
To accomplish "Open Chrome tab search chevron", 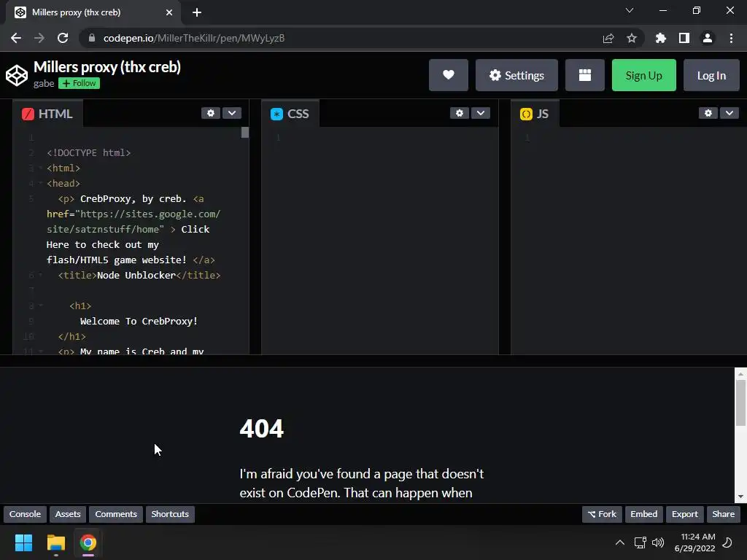I will click(630, 10).
